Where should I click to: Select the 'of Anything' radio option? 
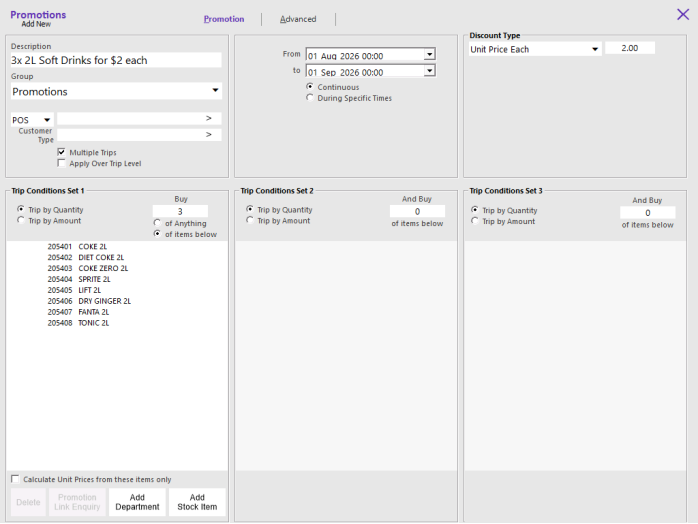click(157, 223)
